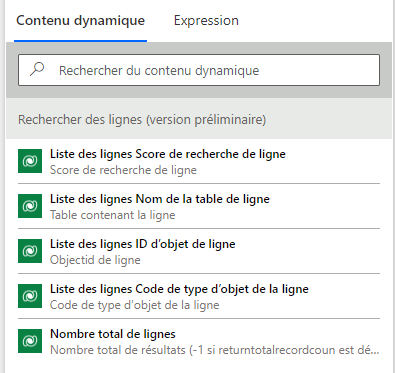Open the Expression tab
Screen dimensions: 395x373
pos(206,21)
